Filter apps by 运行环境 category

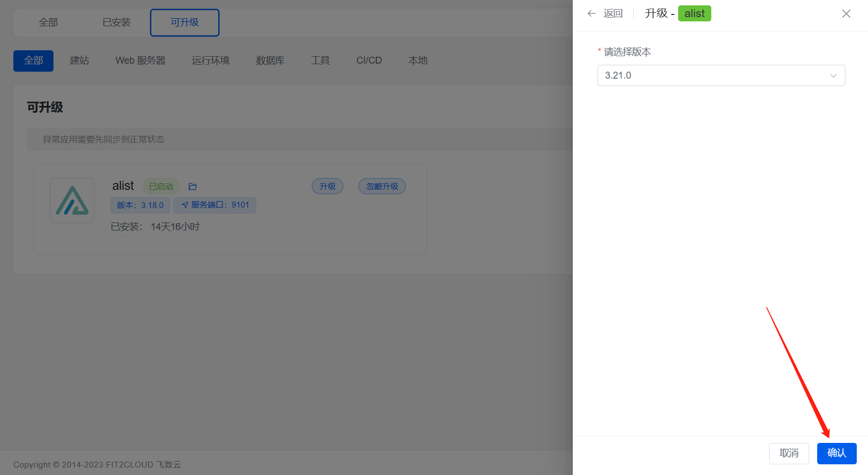211,60
